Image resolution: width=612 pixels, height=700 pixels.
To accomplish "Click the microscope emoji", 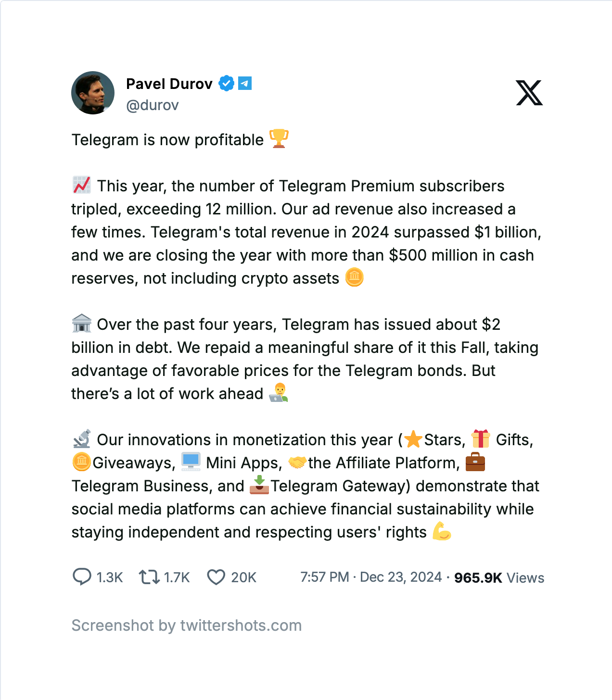I will pyautogui.click(x=82, y=439).
